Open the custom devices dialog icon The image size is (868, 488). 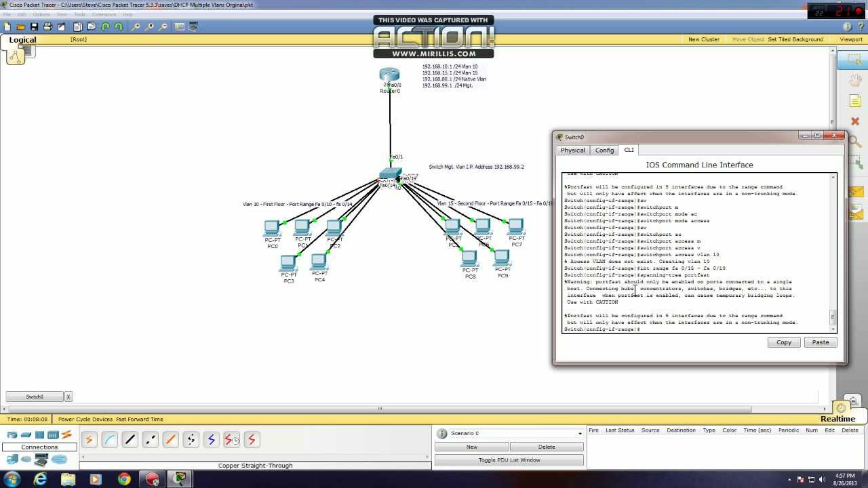coord(193,26)
